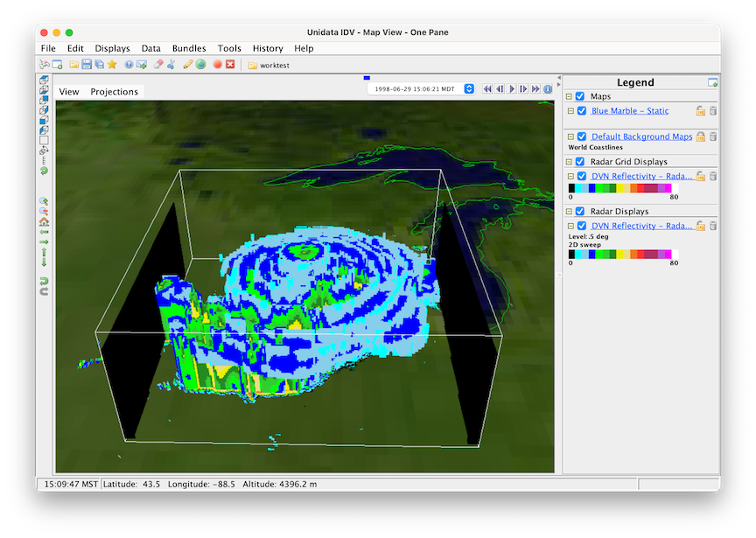
Task: Click the green left arrow pan icon
Action: pos(44,233)
